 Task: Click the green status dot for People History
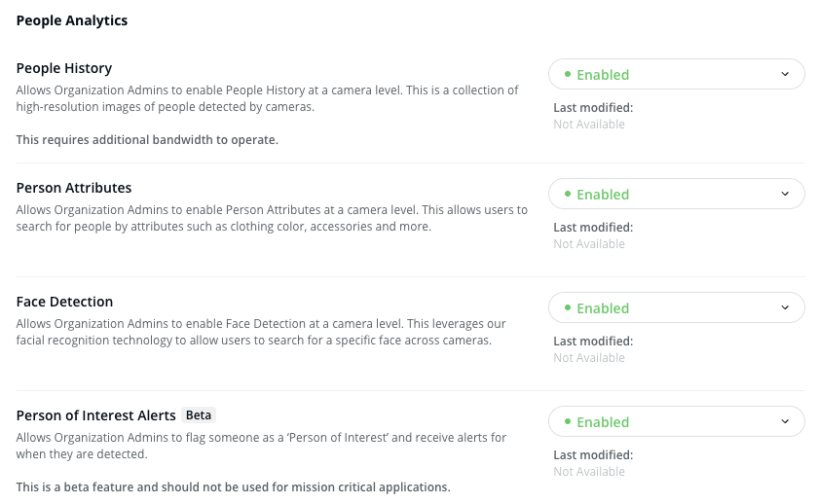tap(567, 74)
